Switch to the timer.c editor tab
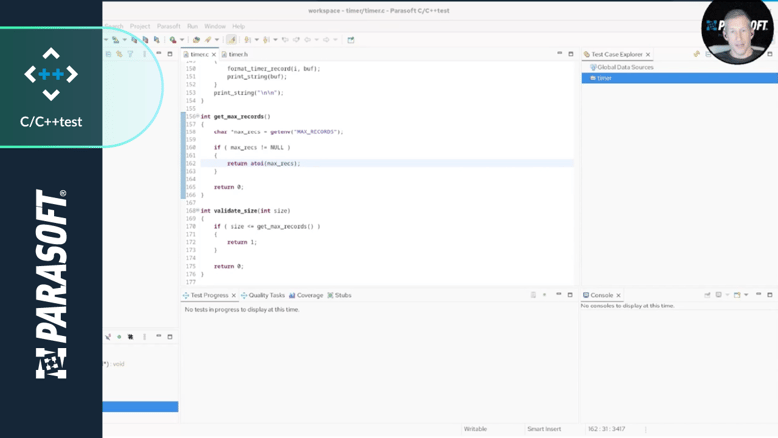This screenshot has width=778, height=438. [199, 55]
